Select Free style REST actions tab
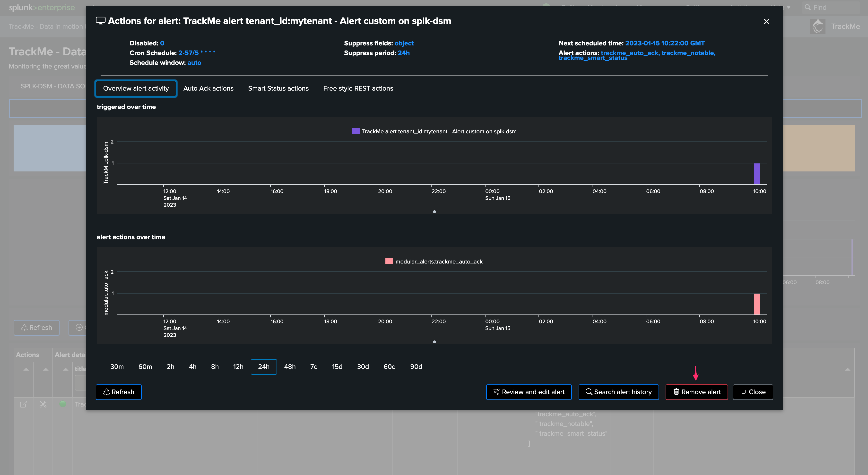 tap(358, 89)
